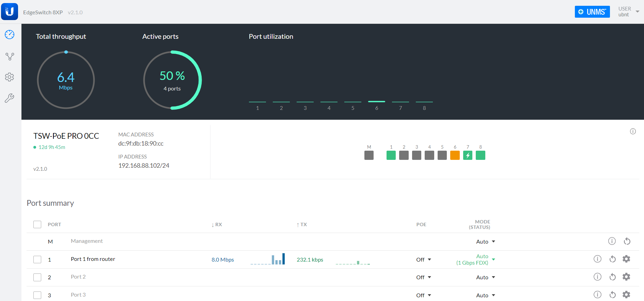This screenshot has height=301, width=644.
Task: Click the Total throughput 6.4 Mbps gauge
Action: [x=66, y=80]
